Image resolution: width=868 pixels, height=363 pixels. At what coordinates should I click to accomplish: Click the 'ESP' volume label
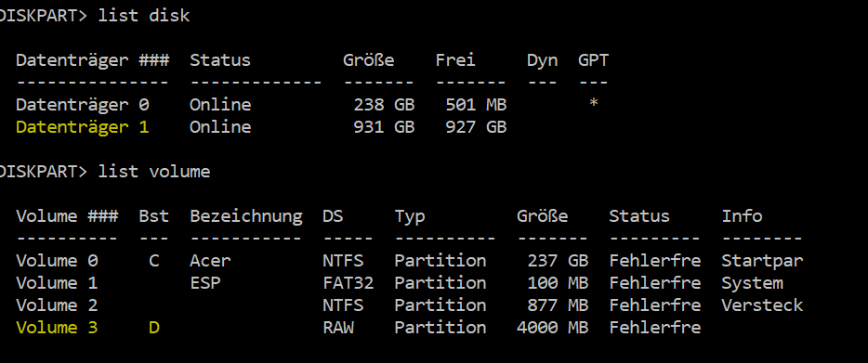click(205, 283)
